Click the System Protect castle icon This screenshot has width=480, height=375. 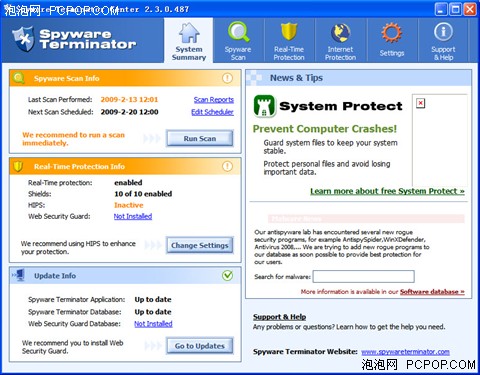264,106
